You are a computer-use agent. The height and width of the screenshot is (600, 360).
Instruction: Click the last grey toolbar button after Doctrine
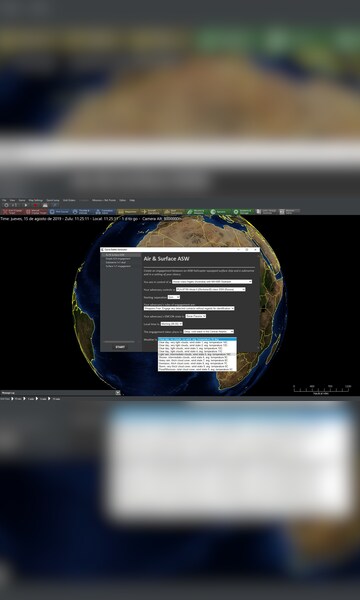[290, 212]
